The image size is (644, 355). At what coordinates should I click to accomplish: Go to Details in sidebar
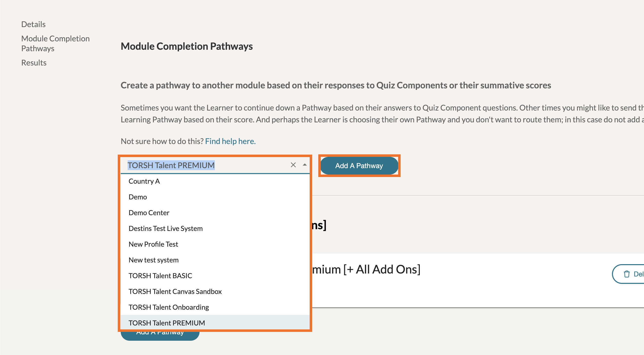33,24
